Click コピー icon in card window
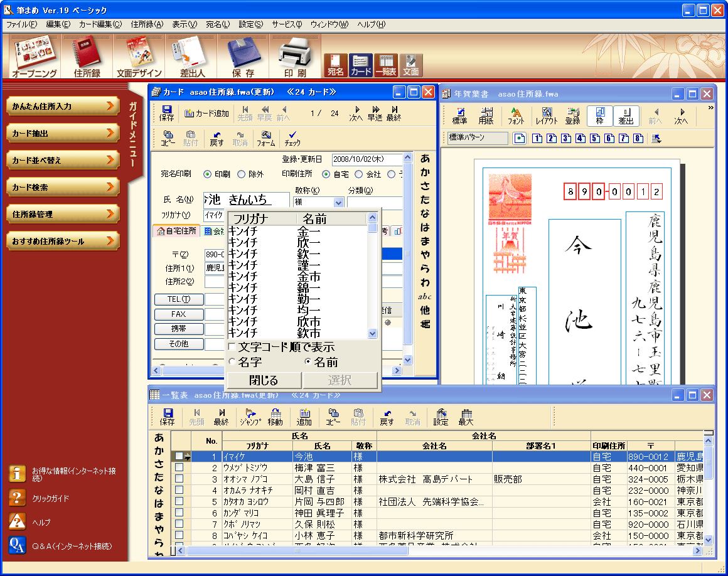This screenshot has width=728, height=576. coord(168,138)
